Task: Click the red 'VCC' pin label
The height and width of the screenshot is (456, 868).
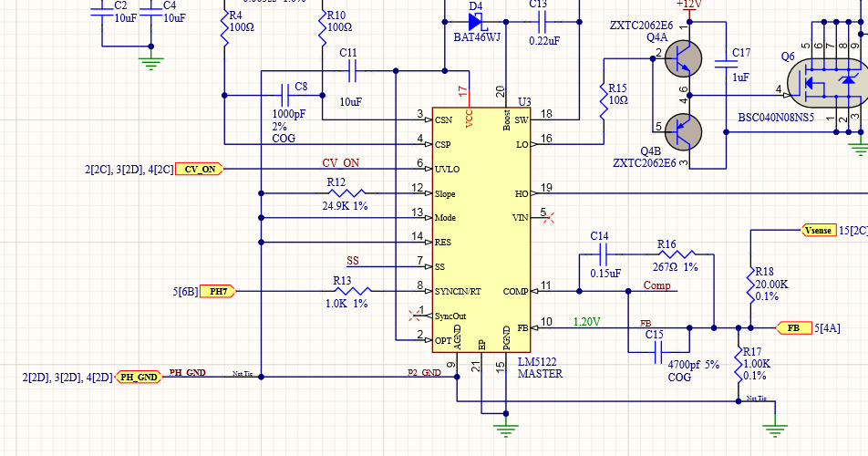Action: pos(470,119)
